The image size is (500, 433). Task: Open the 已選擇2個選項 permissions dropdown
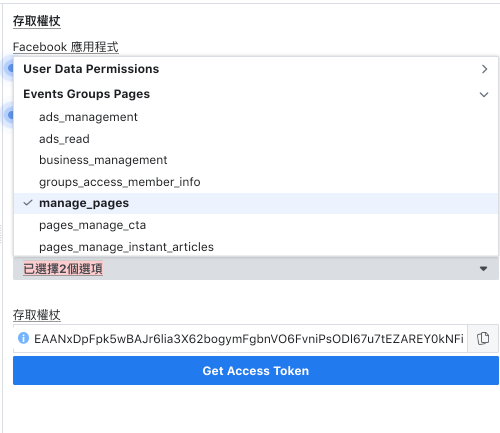[256, 269]
